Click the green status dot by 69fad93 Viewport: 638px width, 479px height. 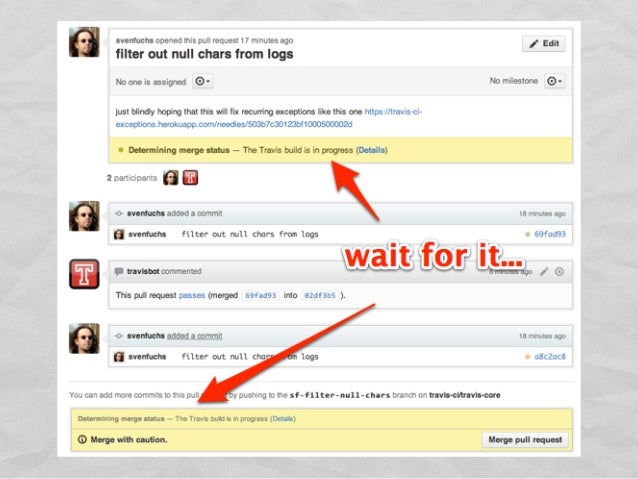coord(528,234)
